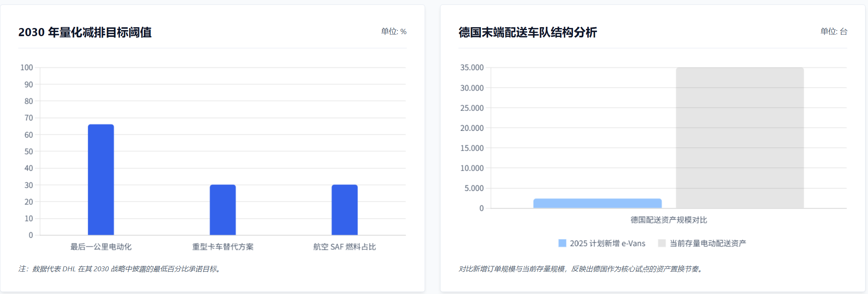Click the gray legend color swatch
The image size is (868, 294).
(662, 243)
